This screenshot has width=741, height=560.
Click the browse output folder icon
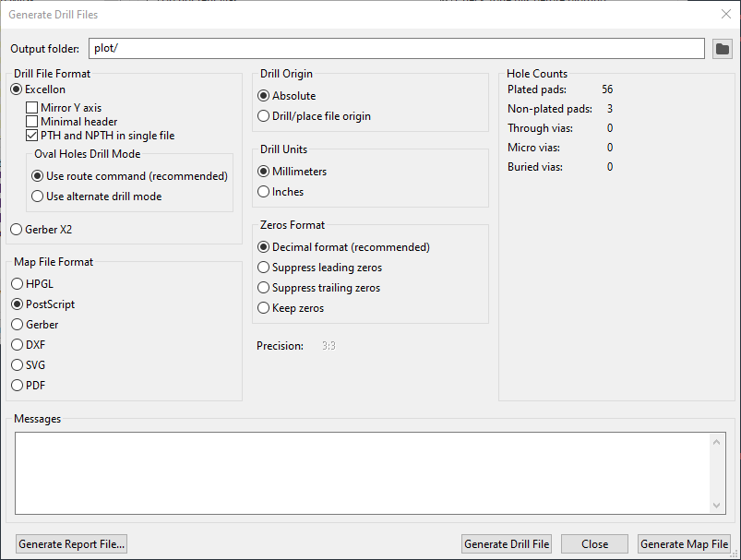pos(722,49)
